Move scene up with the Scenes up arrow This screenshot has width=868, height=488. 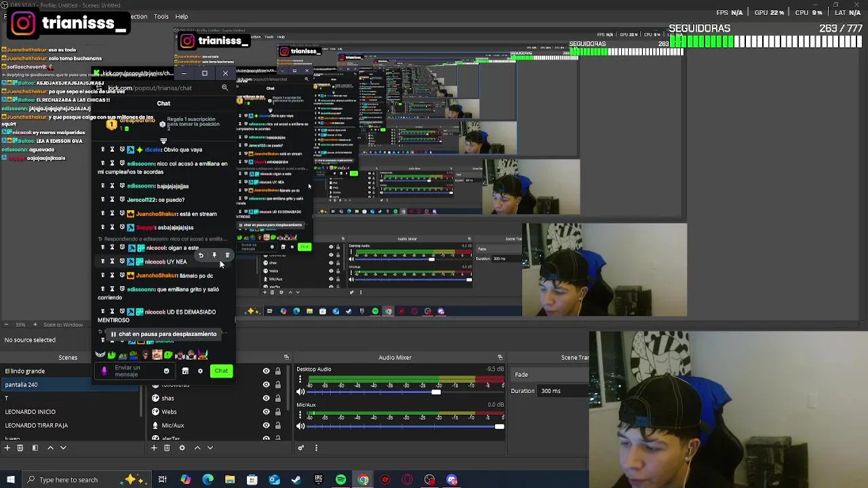click(x=50, y=448)
